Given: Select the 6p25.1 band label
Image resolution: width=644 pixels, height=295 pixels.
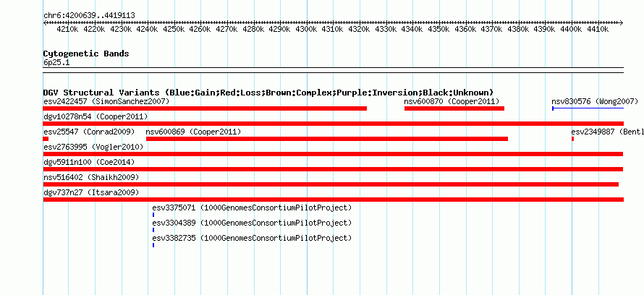Looking at the screenshot, I should [56, 63].
